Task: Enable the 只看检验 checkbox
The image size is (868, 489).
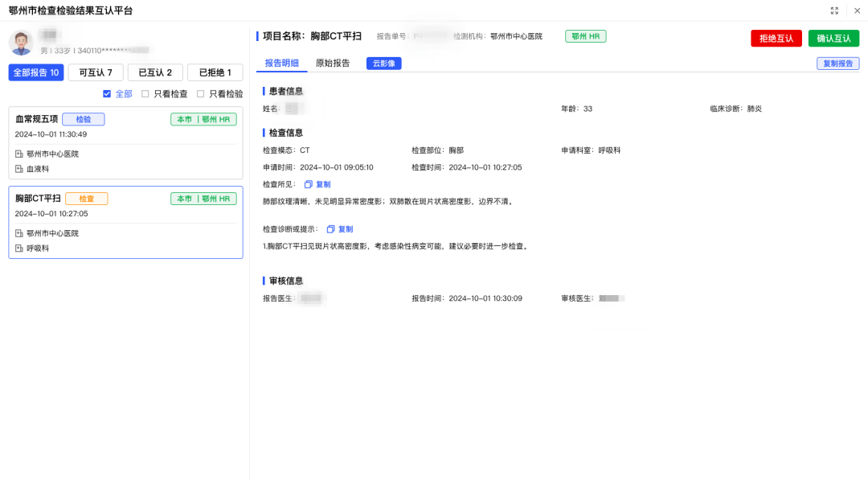Action: tap(201, 94)
